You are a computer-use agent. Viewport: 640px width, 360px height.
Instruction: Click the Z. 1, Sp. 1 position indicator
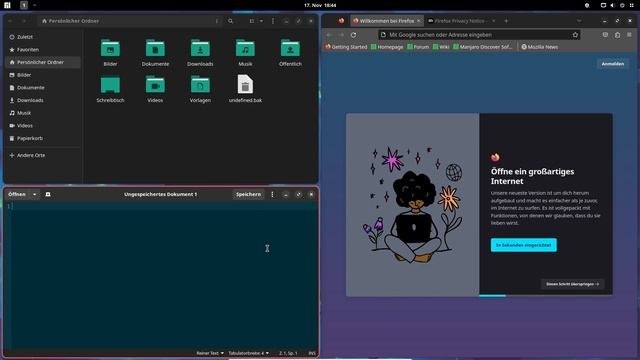[x=288, y=353]
